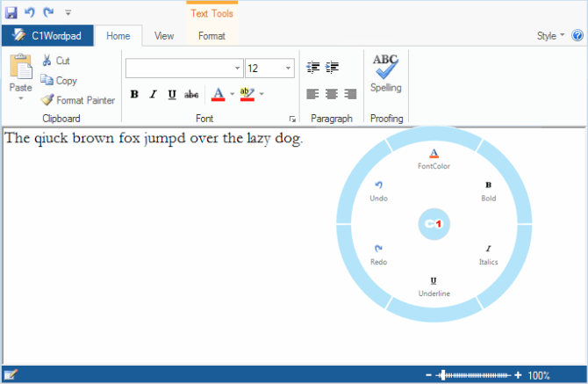
Task: Activate the Format Painter
Action: coord(77,100)
